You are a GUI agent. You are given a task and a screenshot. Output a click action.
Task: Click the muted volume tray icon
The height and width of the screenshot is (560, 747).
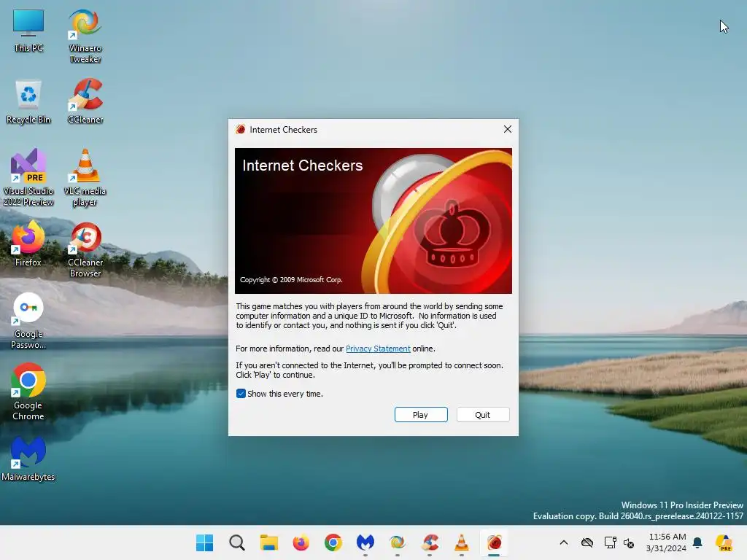coord(629,542)
